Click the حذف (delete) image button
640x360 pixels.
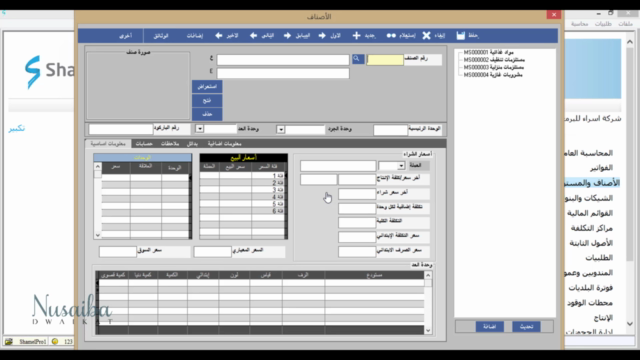[207, 114]
